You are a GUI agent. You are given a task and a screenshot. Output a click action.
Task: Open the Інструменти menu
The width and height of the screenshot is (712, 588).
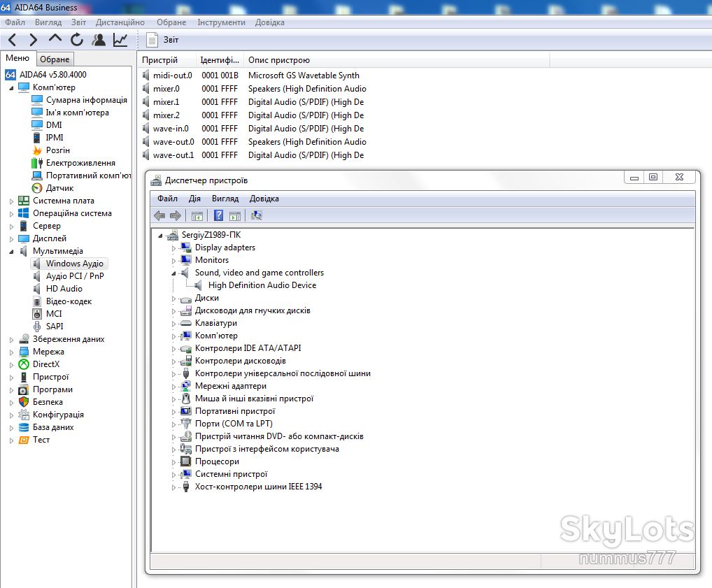pyautogui.click(x=221, y=22)
